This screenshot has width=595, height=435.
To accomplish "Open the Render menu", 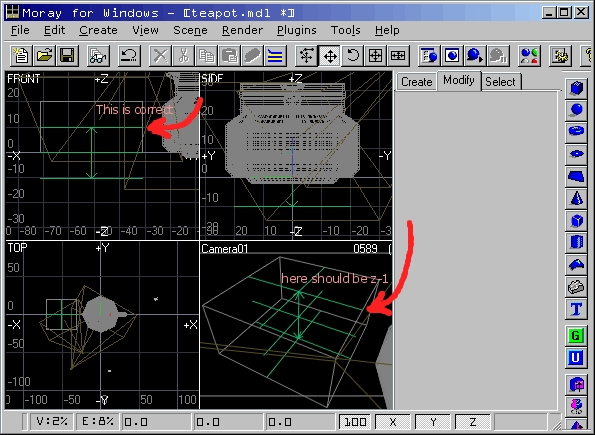I will pos(242,30).
